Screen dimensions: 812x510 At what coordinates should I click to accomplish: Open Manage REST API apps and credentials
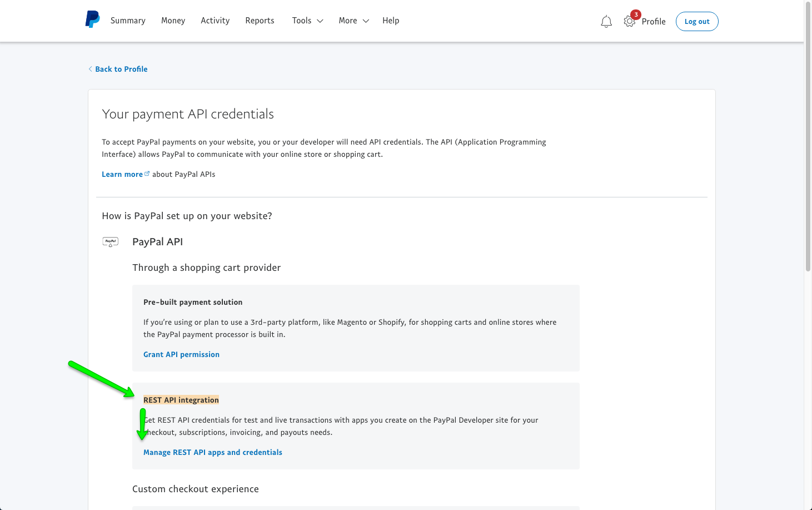213,452
